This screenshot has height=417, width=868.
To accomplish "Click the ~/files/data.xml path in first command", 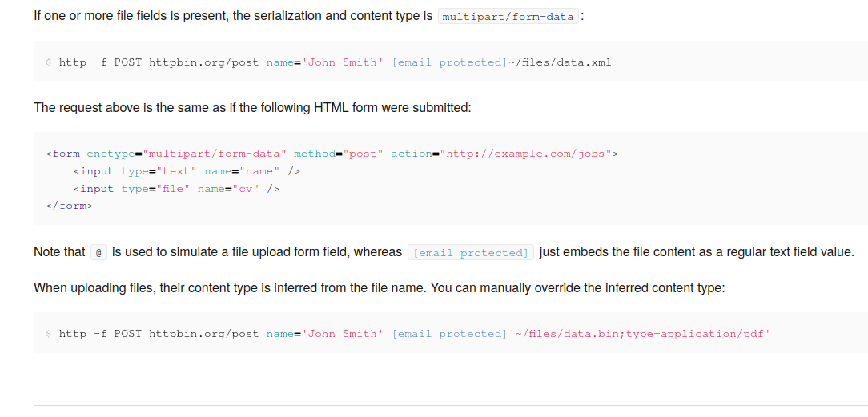I will click(x=560, y=62).
